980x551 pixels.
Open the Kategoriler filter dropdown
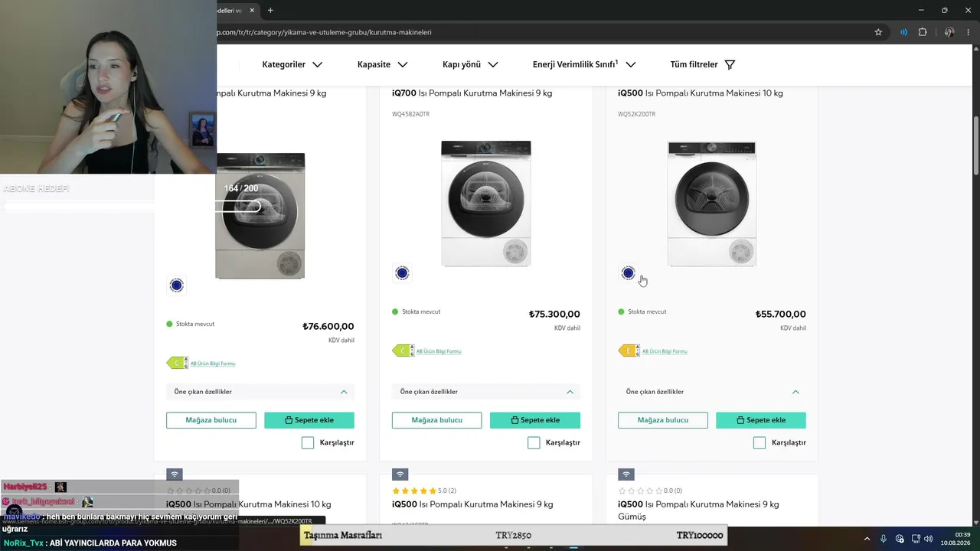[292, 64]
